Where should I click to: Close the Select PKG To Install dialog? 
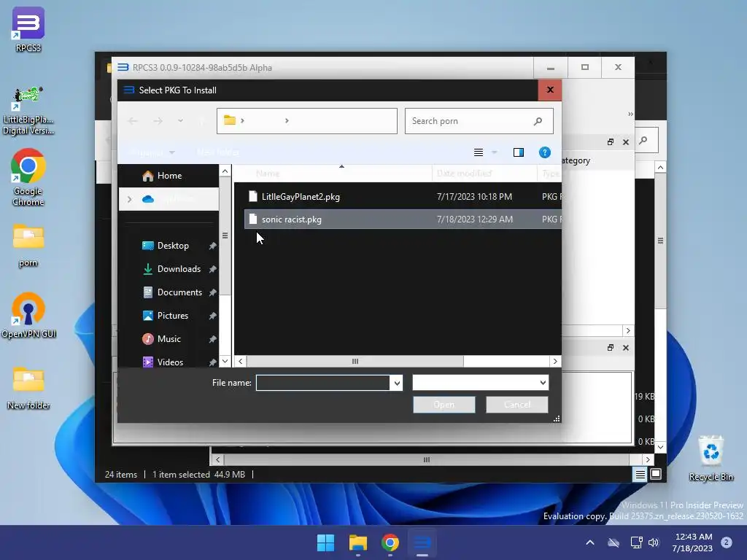point(550,90)
